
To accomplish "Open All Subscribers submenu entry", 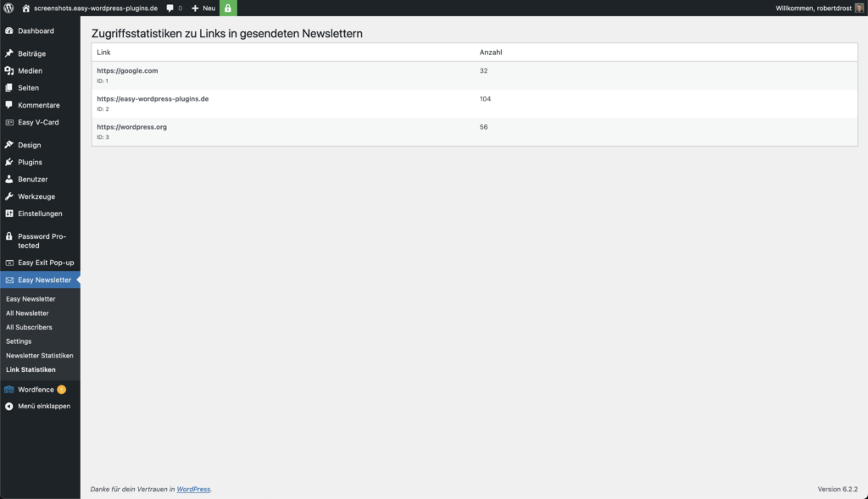I will tap(29, 328).
